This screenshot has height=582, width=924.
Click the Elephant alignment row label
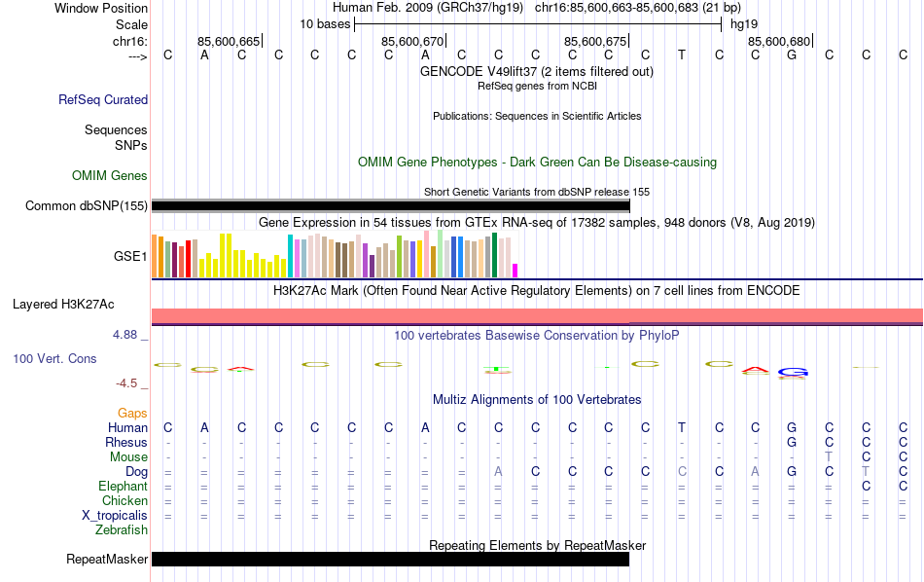123,487
